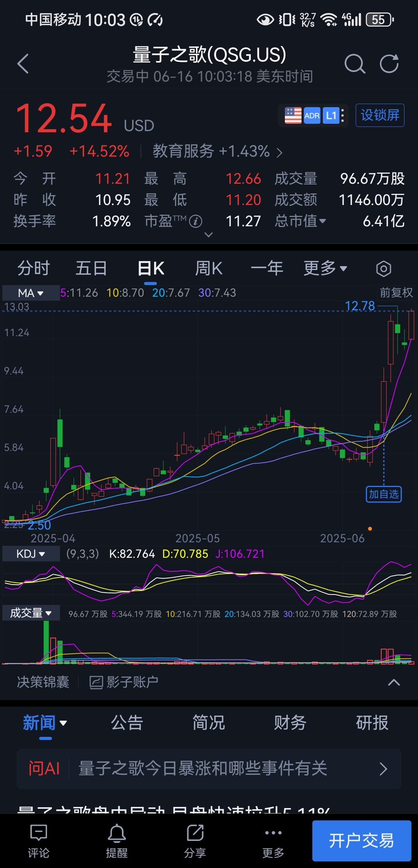Open 评论 comments icon
Image resolution: width=418 pixels, height=868 pixels.
coord(39,841)
